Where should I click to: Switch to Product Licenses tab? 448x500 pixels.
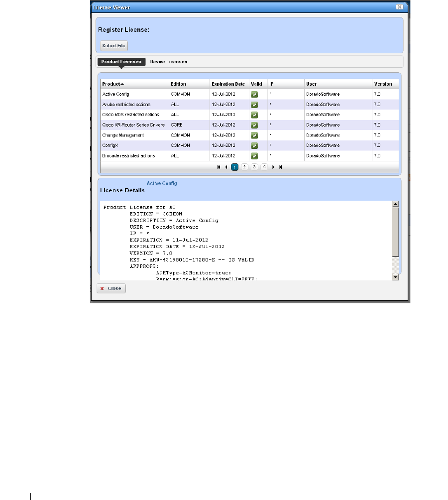coord(121,62)
